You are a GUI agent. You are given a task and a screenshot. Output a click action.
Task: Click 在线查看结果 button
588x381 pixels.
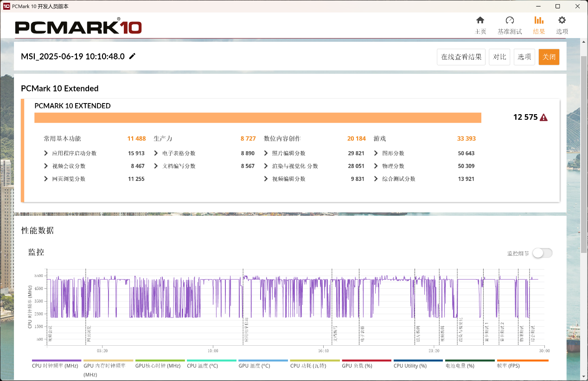[461, 57]
